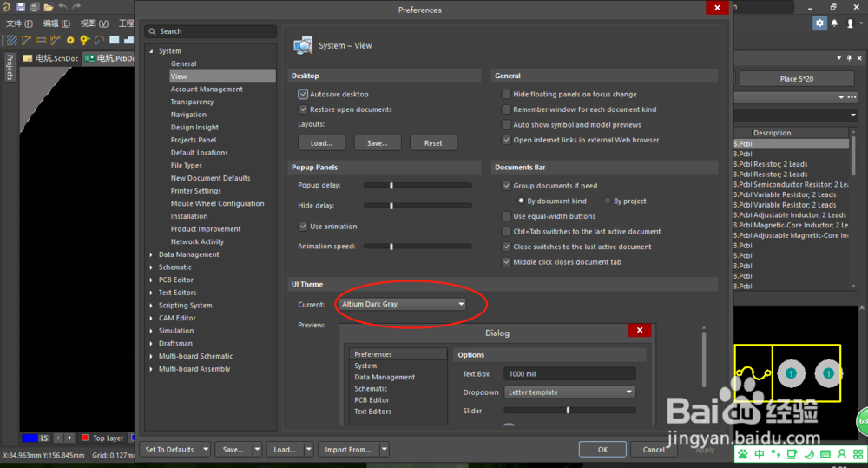The height and width of the screenshot is (468, 868).
Task: Click the next layer arrow in layer bar
Action: pos(69,438)
